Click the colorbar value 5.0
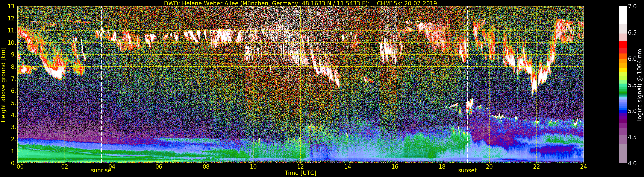Image resolution: width=644 pixels, height=177 pixels. coord(632,111)
